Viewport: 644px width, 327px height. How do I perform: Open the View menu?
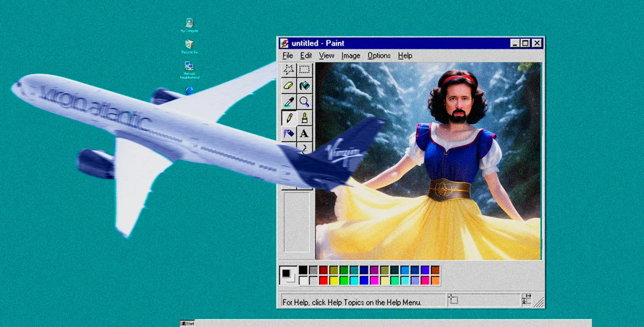click(327, 56)
